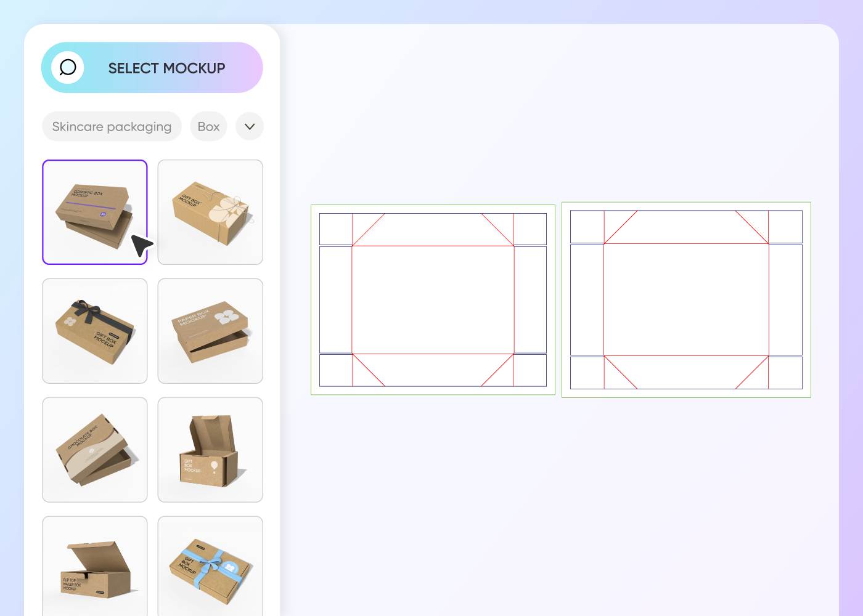Click the right dieline's top flap area
The height and width of the screenshot is (616, 863).
686,227
